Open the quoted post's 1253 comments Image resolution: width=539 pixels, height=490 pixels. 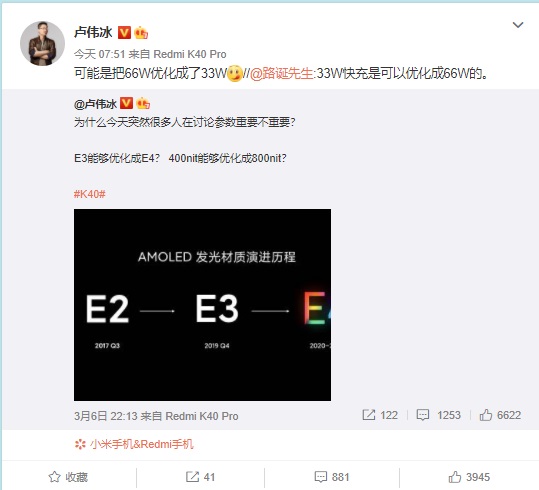pos(438,415)
